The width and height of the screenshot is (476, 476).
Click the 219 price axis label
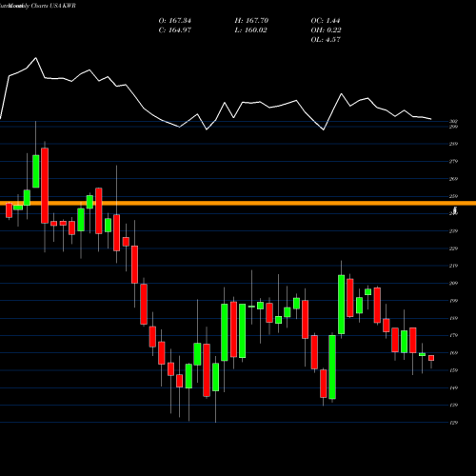click(x=453, y=266)
